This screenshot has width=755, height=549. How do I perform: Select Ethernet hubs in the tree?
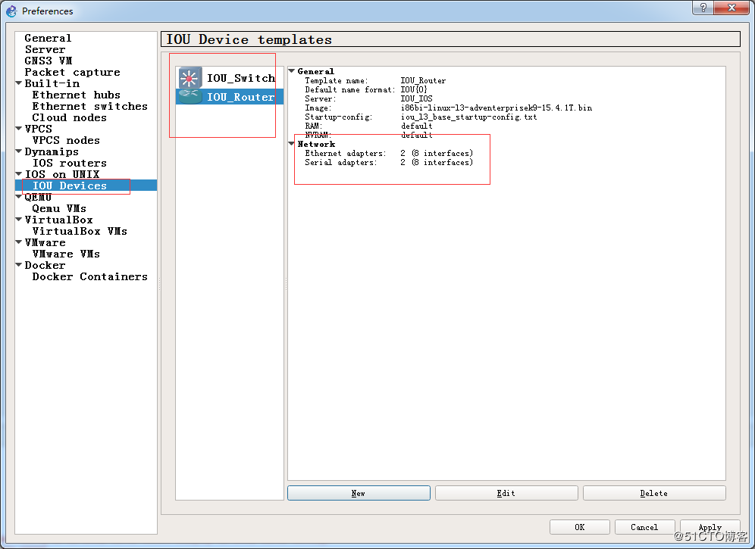(76, 95)
